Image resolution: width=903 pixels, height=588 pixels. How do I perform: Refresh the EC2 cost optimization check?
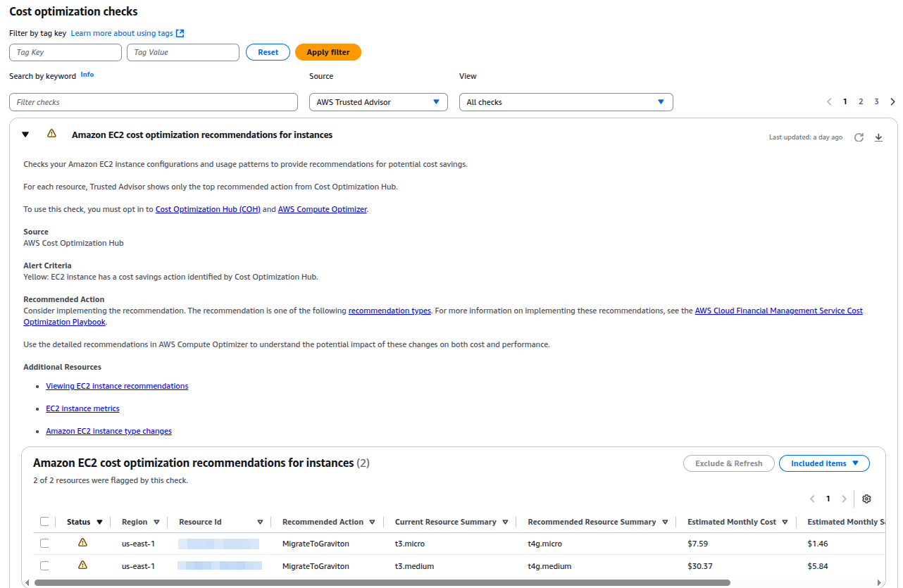pyautogui.click(x=859, y=137)
